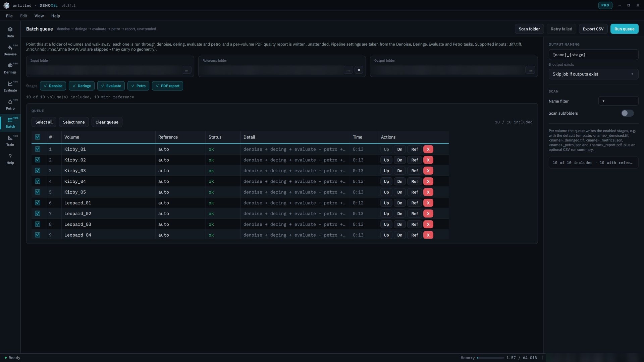This screenshot has width=644, height=362.
Task: Move Kirby_03 up in the queue
Action: (x=386, y=171)
